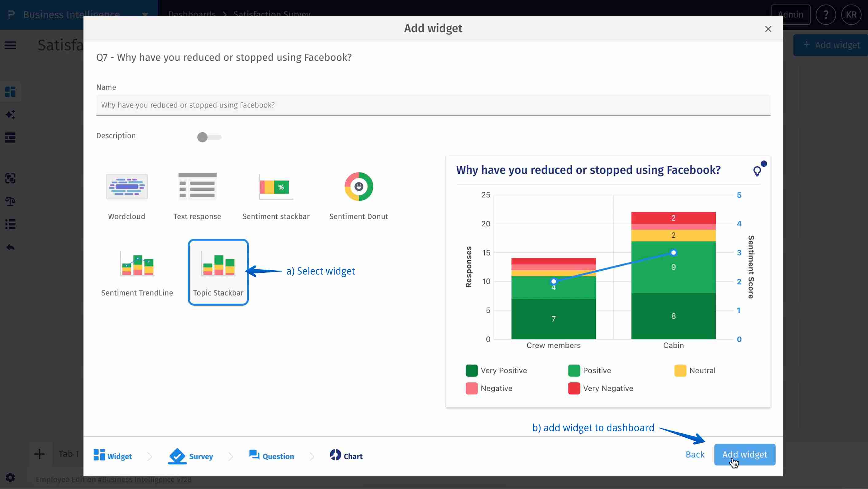Click the lightbulb insight icon on chart preview
Screen dimensions: 868x489
click(758, 170)
